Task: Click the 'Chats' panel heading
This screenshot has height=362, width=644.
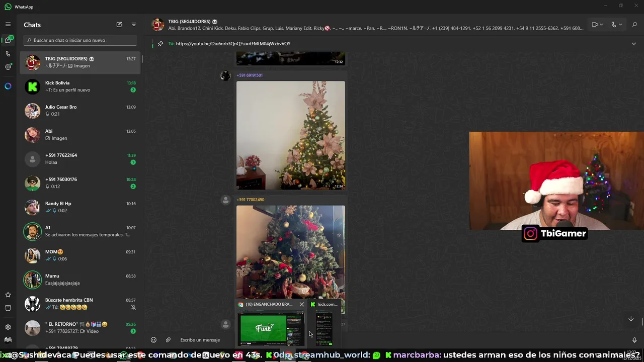Action: tap(32, 25)
